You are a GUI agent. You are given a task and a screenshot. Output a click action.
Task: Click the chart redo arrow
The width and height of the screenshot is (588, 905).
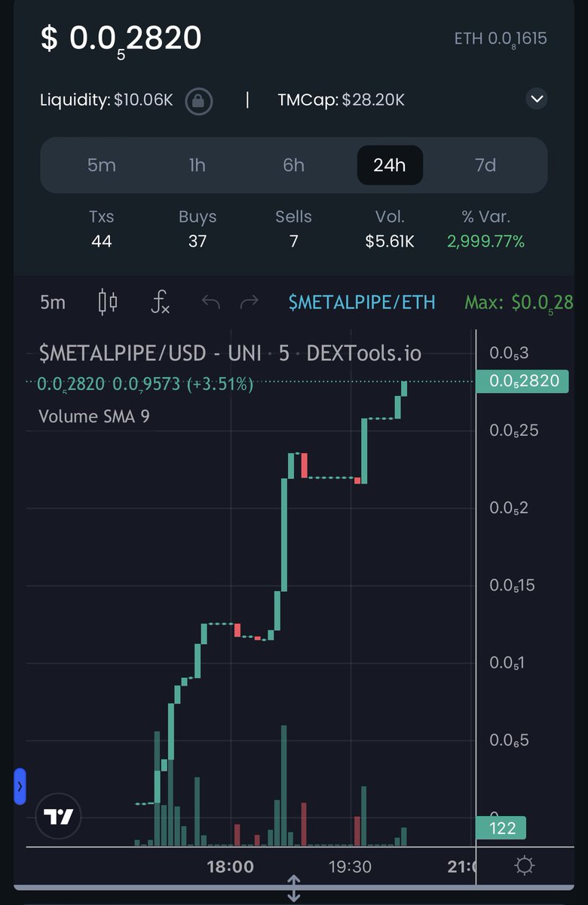[x=249, y=303]
